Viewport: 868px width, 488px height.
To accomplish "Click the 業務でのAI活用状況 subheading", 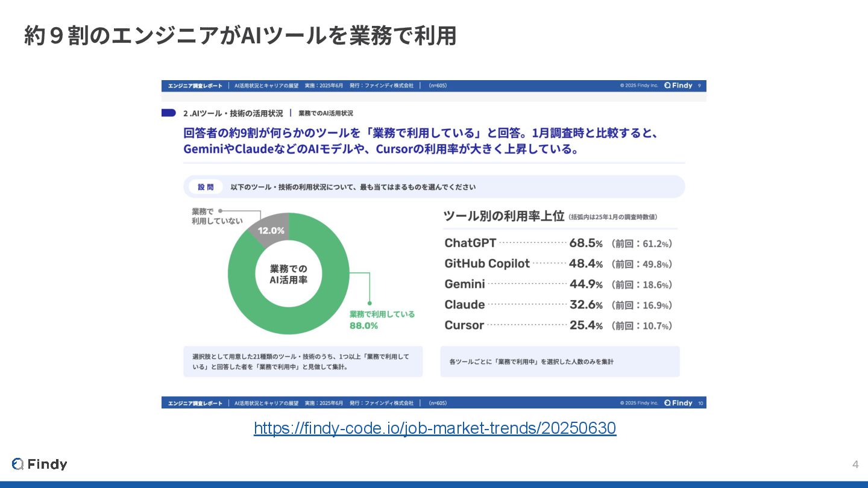I will click(325, 113).
